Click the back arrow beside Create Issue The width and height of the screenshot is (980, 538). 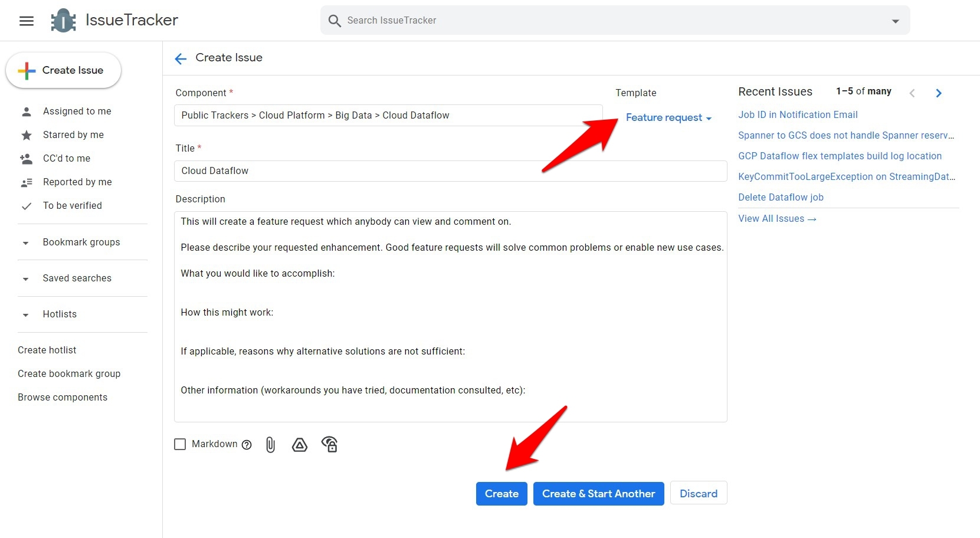pos(181,58)
